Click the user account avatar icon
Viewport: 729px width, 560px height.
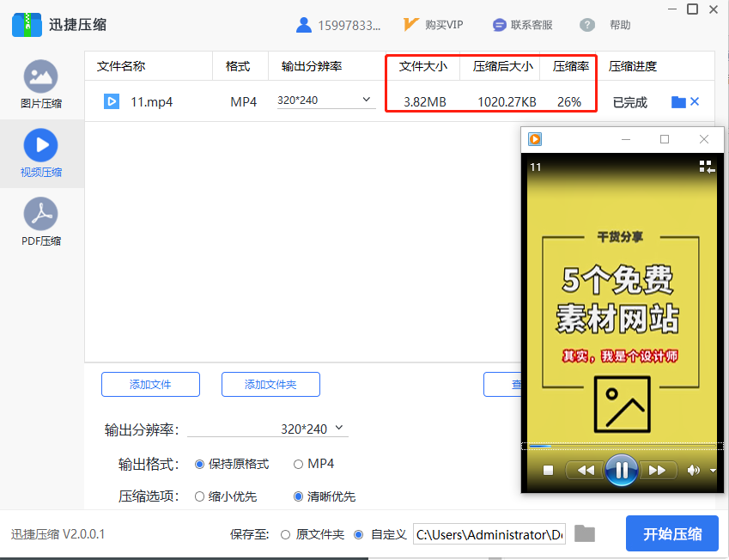click(304, 25)
